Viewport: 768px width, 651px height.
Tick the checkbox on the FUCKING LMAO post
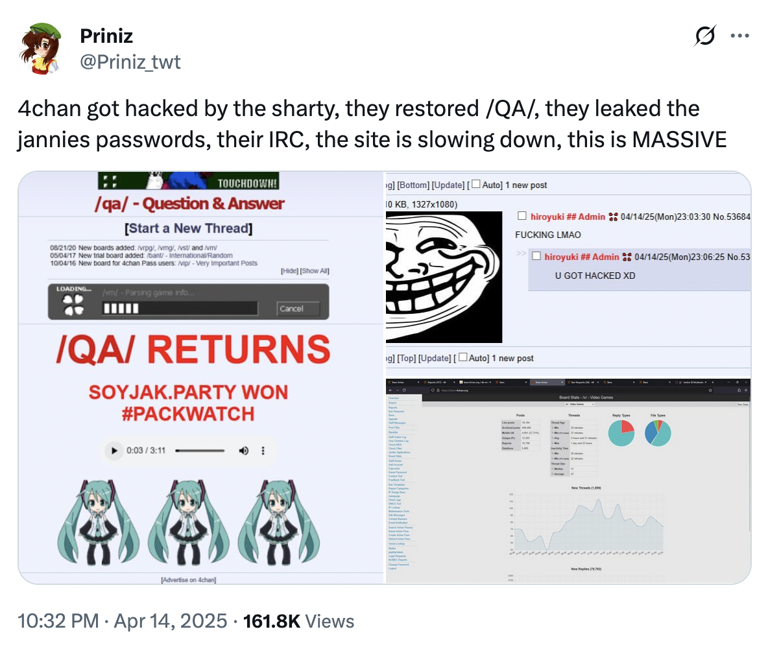(523, 216)
